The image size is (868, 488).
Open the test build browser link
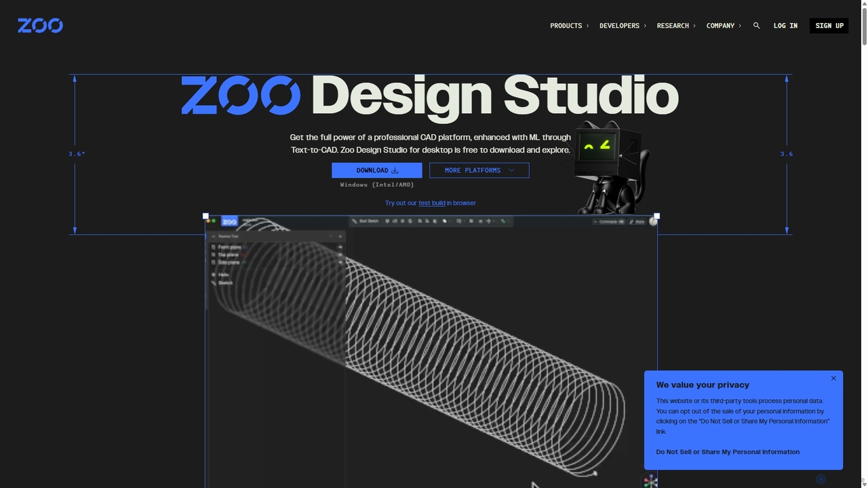tap(431, 203)
